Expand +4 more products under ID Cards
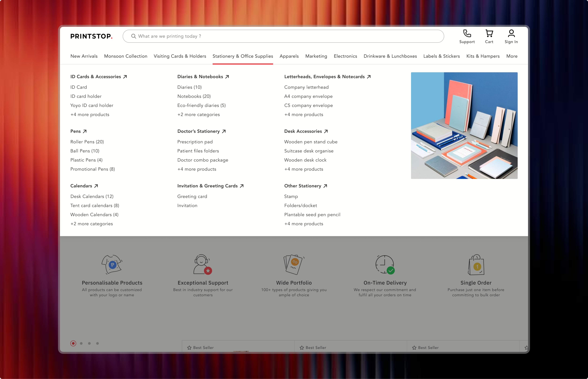The image size is (588, 379). (90, 115)
